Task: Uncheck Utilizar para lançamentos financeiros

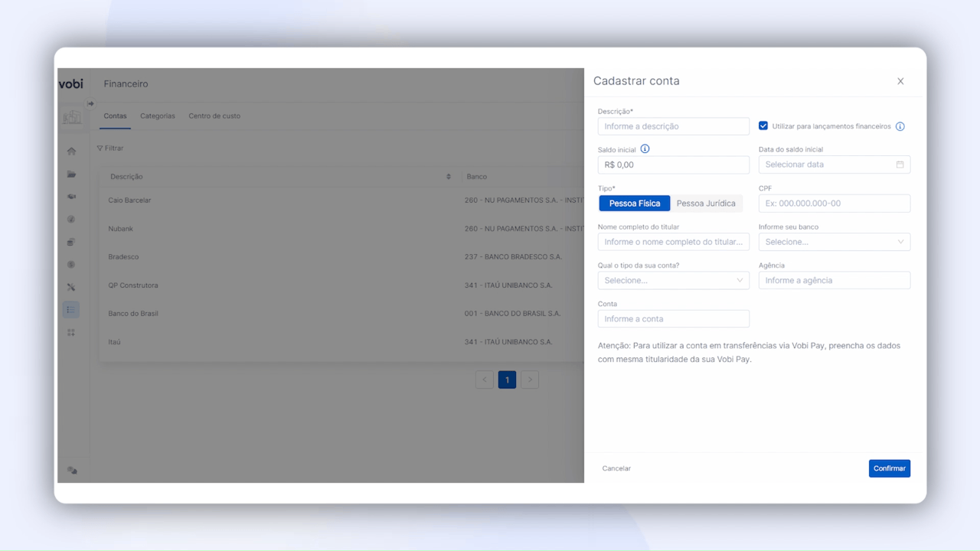Action: 763,126
